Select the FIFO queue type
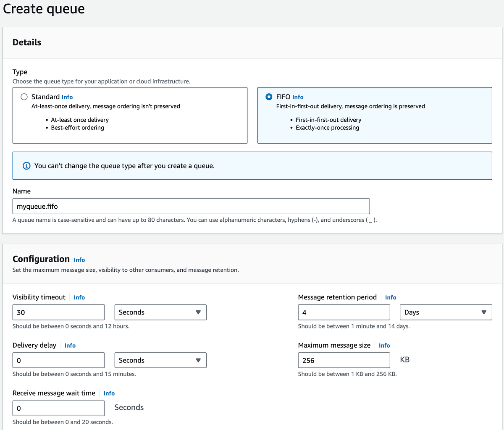Image resolution: width=504 pixels, height=430 pixels. [268, 96]
